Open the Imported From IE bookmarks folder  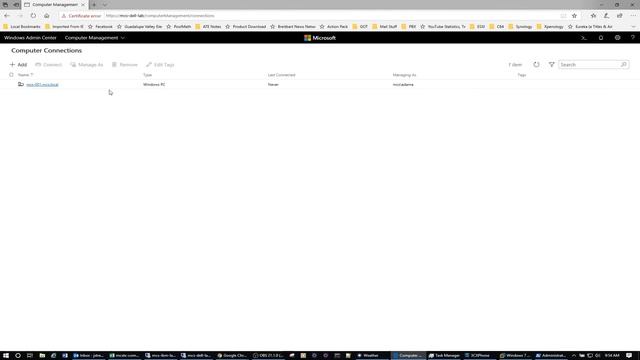(64, 27)
